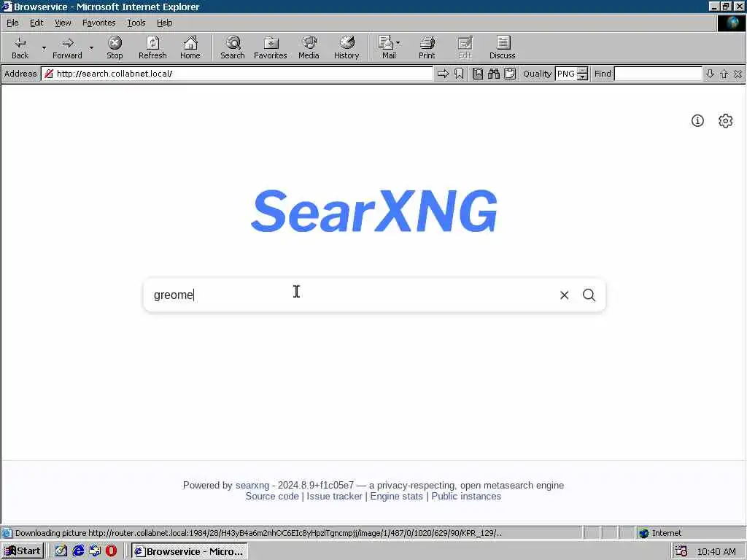This screenshot has height=560, width=747.
Task: Go to the Home page
Action: click(x=190, y=47)
